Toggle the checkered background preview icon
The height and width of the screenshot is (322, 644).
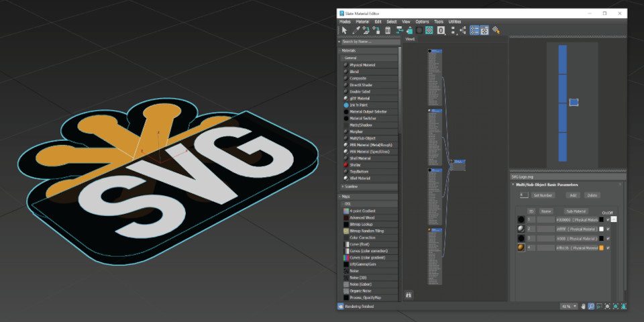tap(430, 30)
